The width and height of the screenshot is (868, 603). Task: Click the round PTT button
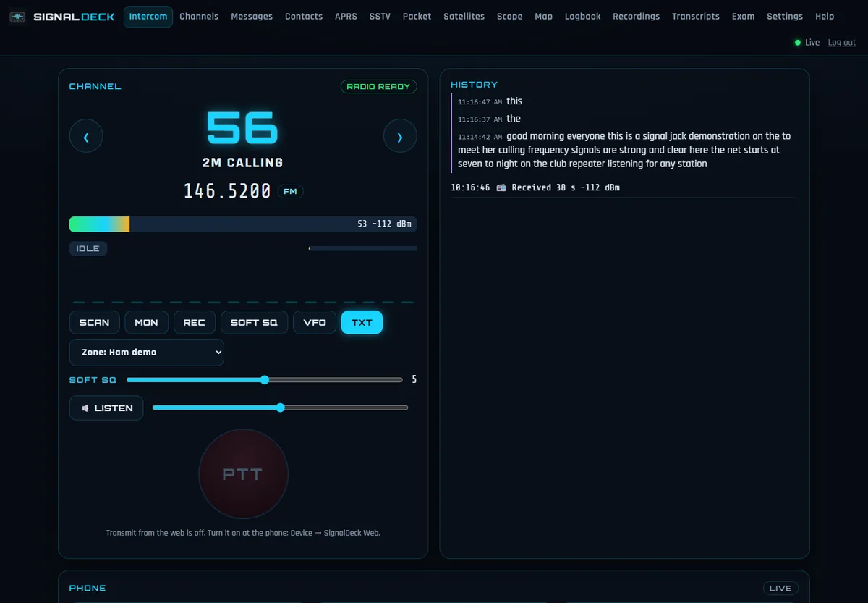coord(243,474)
